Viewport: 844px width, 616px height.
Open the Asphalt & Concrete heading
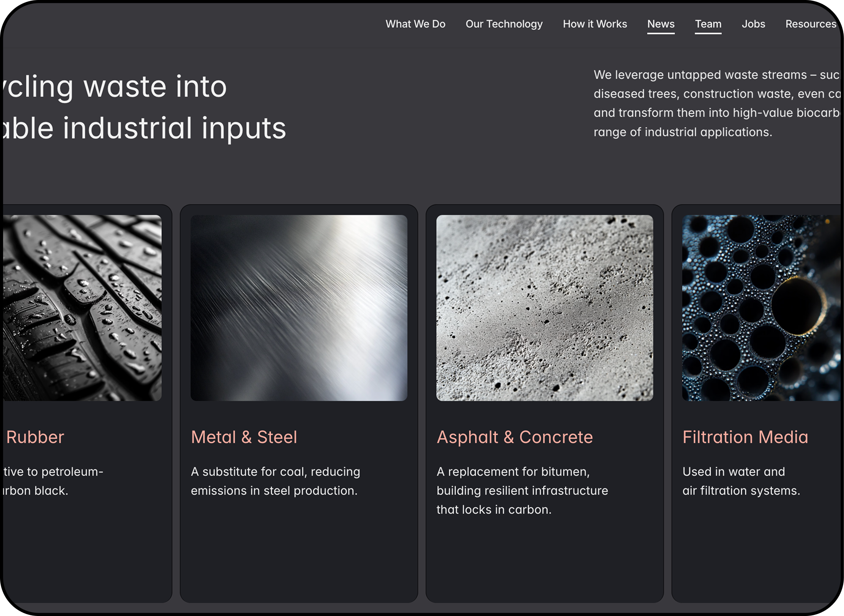[514, 437]
